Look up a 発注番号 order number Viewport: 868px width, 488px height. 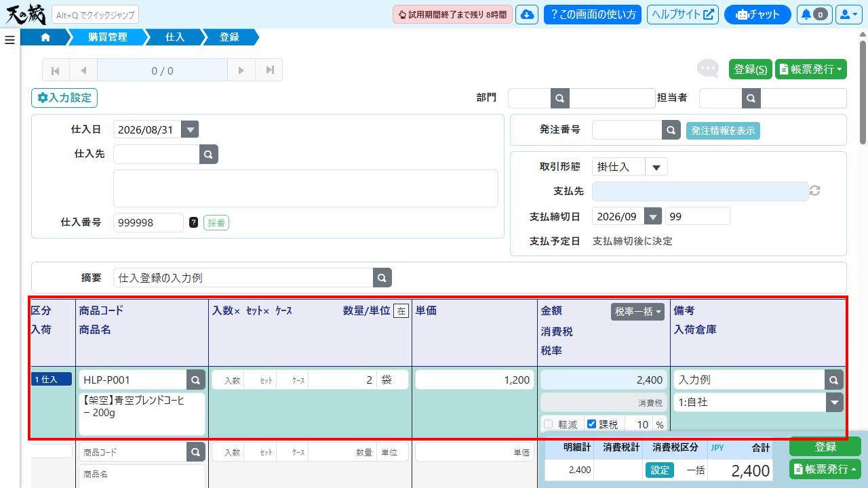coord(671,130)
